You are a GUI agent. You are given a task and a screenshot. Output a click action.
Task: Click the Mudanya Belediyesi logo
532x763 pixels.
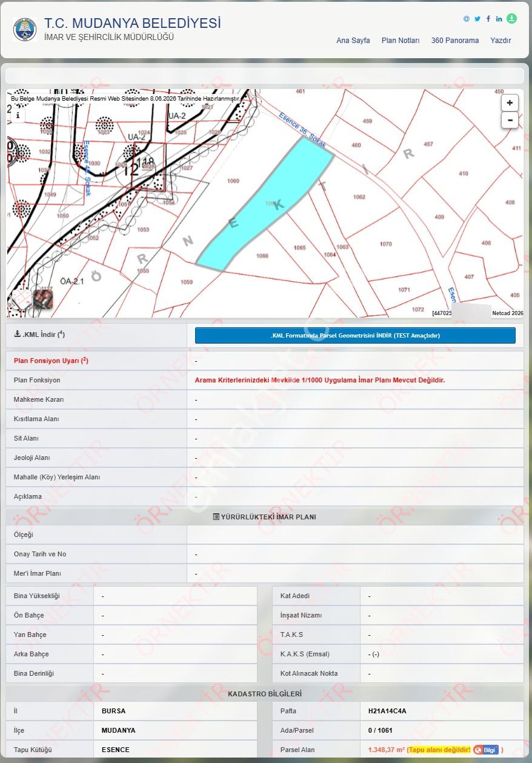tap(25, 29)
